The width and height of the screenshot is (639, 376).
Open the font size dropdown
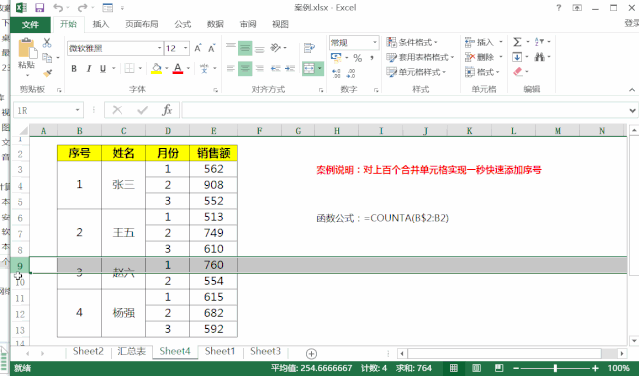185,48
